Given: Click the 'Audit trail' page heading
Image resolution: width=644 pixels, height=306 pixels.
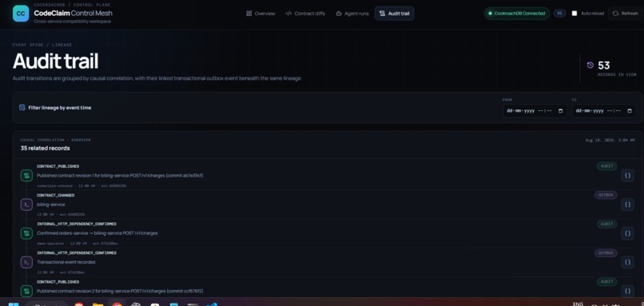Looking at the screenshot, I should tap(55, 62).
